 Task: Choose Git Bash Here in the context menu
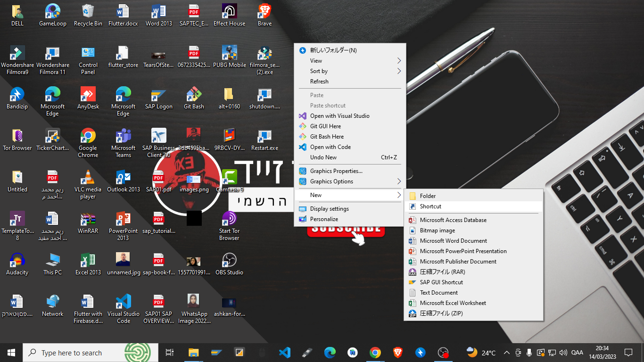coord(350,137)
